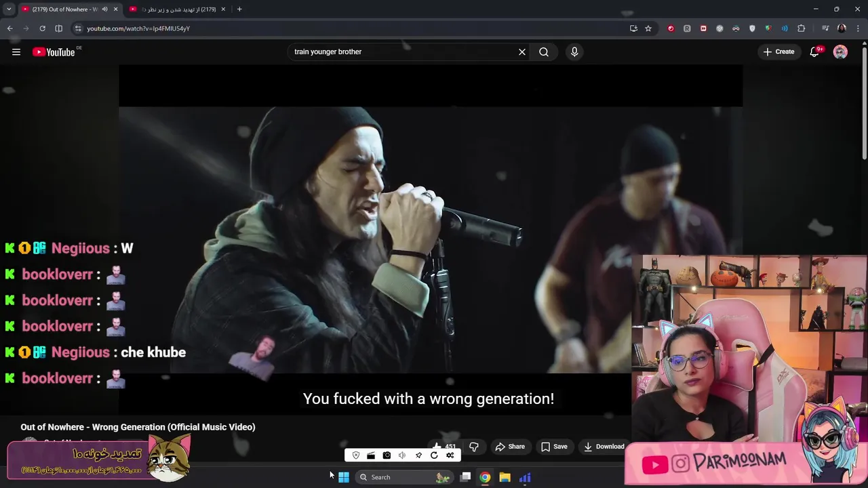Click the pin icon in floating toolbar
Image resolution: width=868 pixels, height=488 pixels.
418,455
